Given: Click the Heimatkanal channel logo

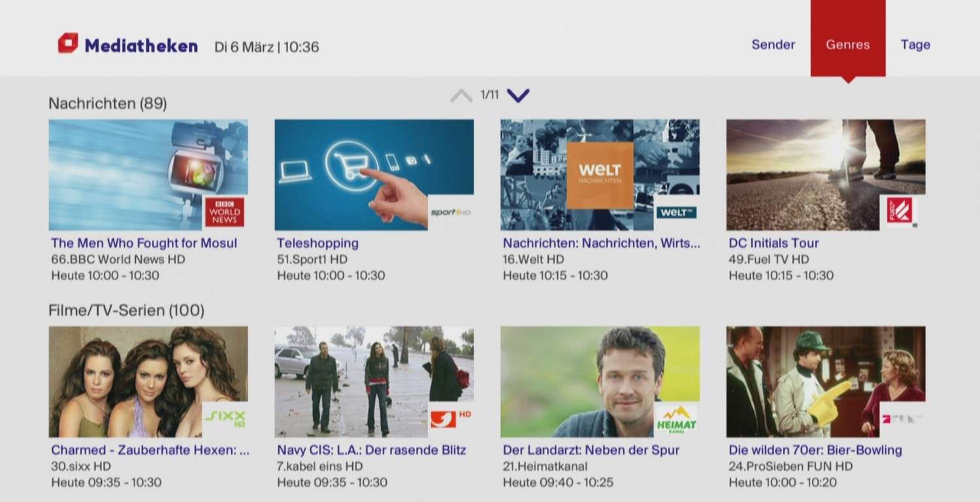Looking at the screenshot, I should coord(676,420).
